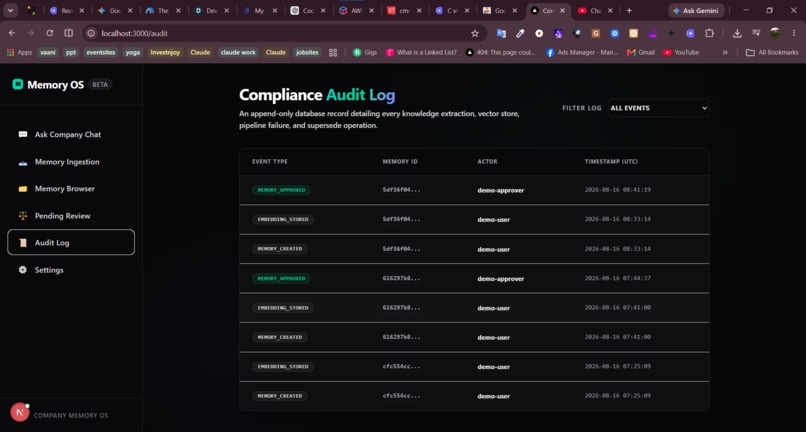Select the Audit Log scroll icon
The height and width of the screenshot is (432, 806).
pyautogui.click(x=23, y=243)
